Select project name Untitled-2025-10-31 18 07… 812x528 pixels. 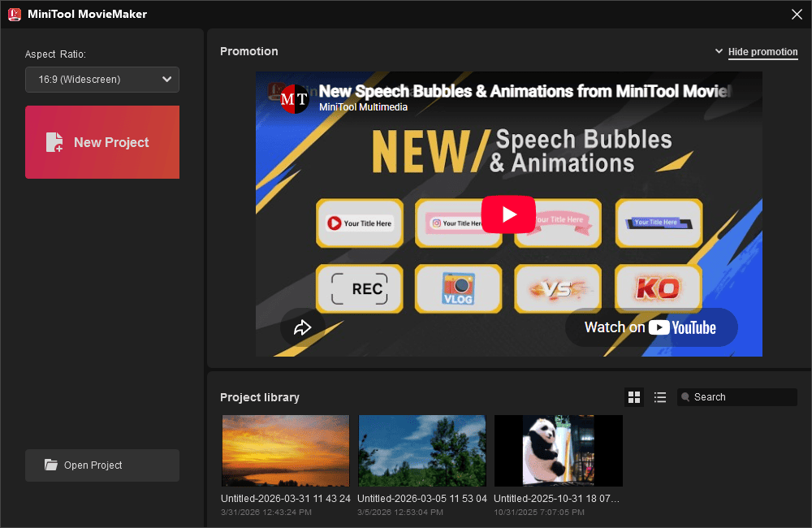click(557, 499)
